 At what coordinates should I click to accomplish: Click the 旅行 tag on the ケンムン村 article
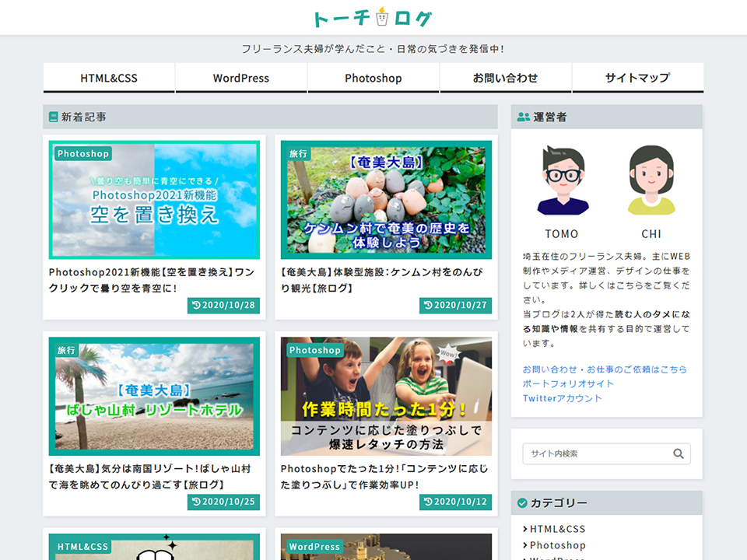[298, 154]
